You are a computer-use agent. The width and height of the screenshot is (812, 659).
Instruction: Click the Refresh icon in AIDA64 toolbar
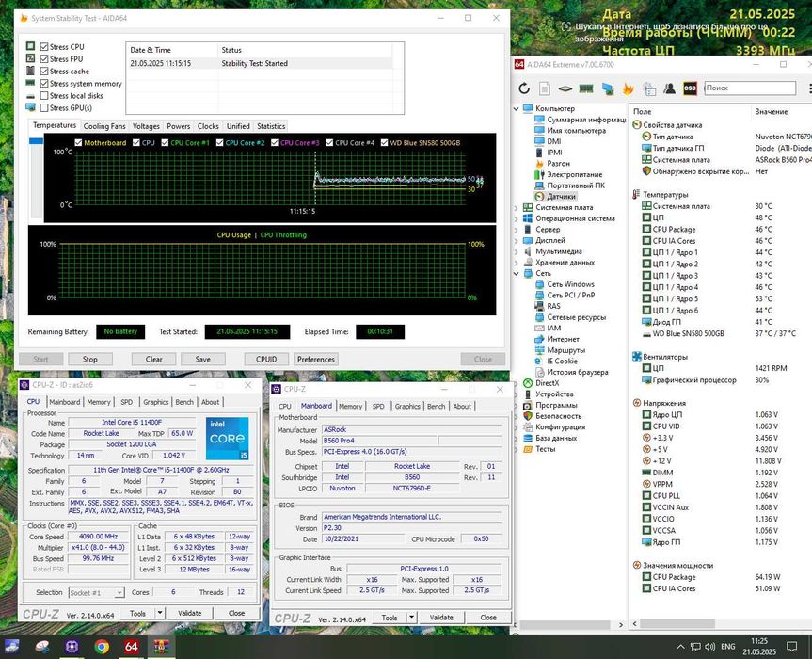[524, 88]
